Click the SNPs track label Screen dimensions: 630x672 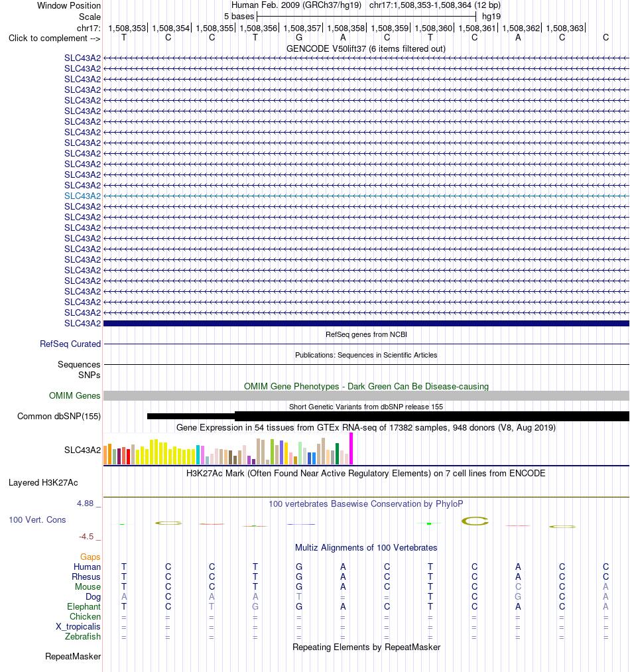point(89,375)
